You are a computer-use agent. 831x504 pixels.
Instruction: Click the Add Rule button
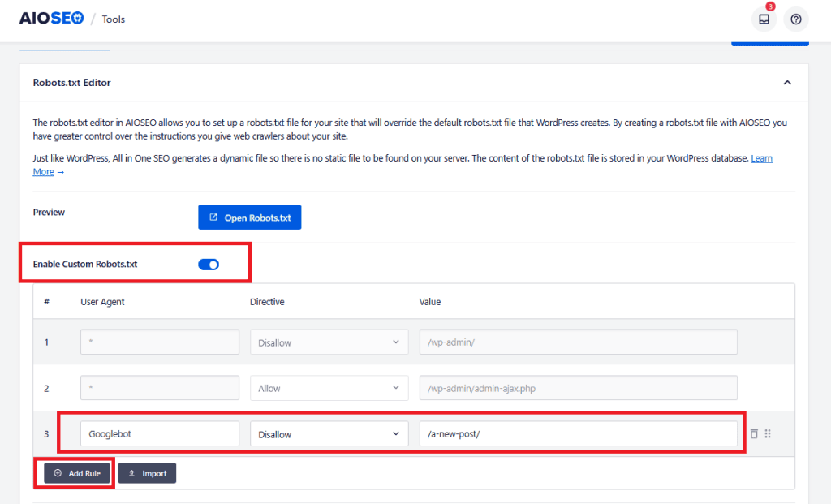pyautogui.click(x=77, y=473)
